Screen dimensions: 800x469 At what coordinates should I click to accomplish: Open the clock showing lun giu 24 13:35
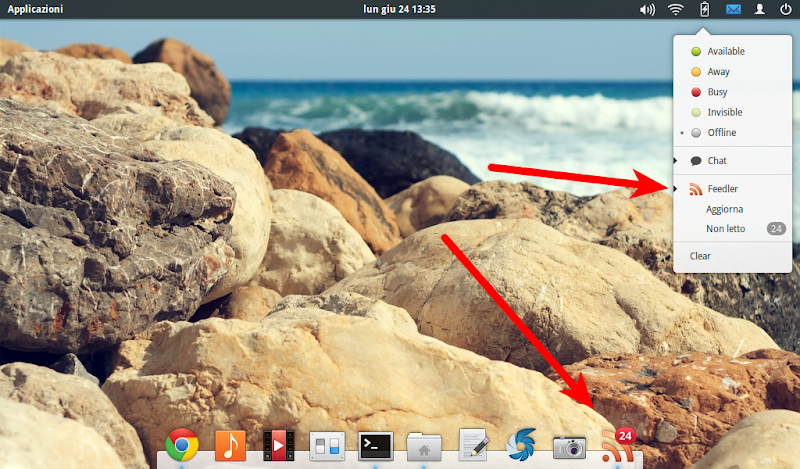399,9
